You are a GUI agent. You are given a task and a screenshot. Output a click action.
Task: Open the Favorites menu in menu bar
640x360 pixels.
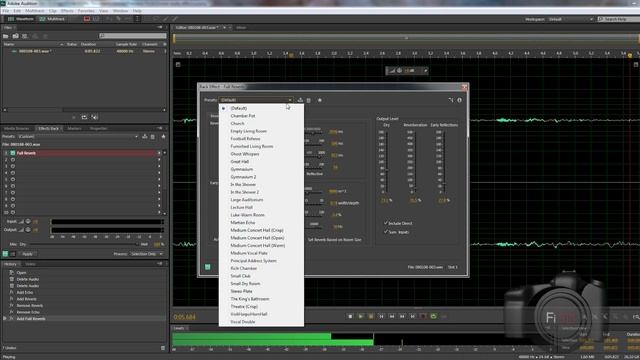click(86, 11)
